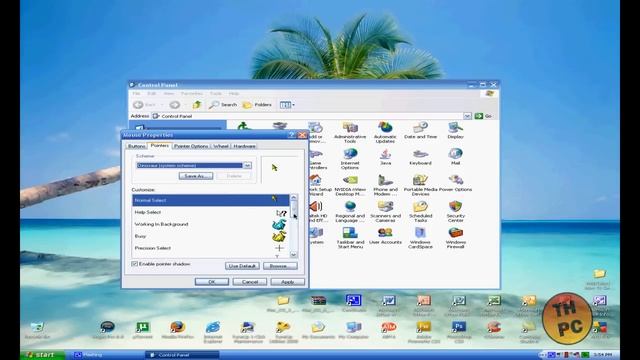The image size is (640, 360).
Task: Open Windows CardSpace icon
Action: pyautogui.click(x=420, y=238)
